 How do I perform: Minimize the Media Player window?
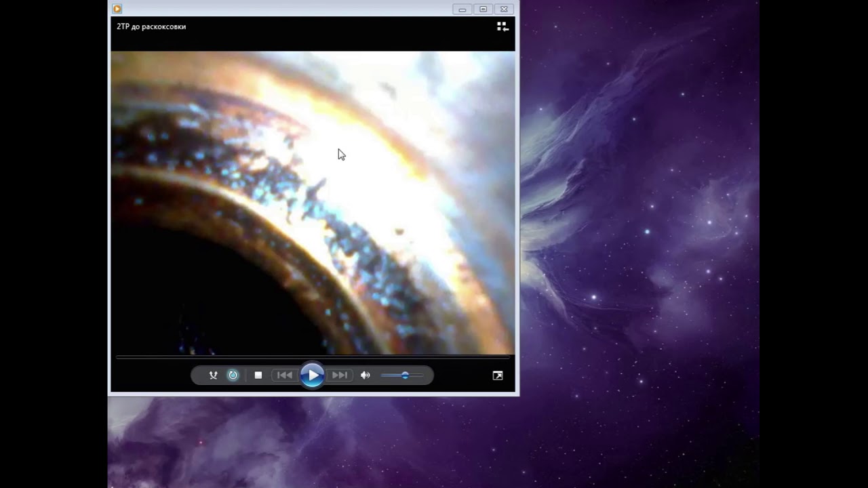[462, 9]
